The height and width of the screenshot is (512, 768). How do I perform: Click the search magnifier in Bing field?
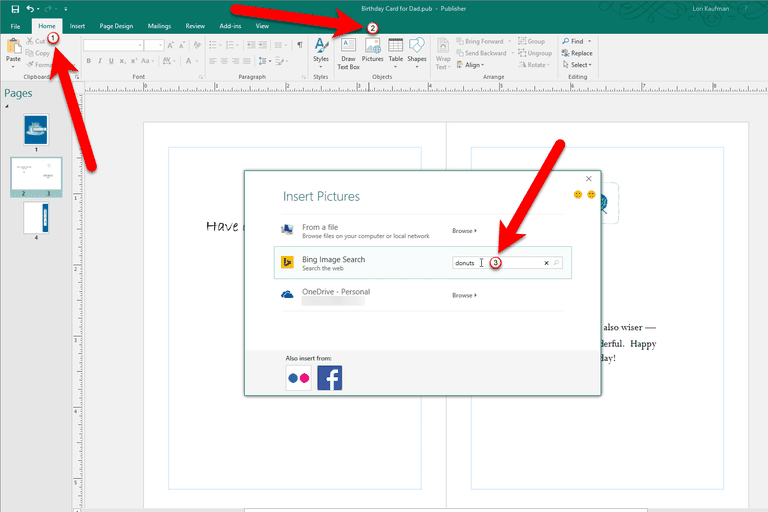[556, 263]
